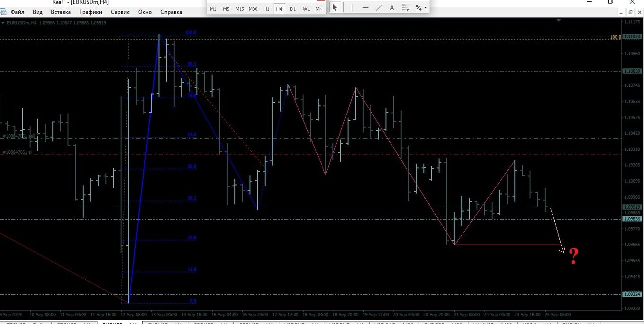Open the Вставка menu
Screen dimensions: 644x324
61,12
